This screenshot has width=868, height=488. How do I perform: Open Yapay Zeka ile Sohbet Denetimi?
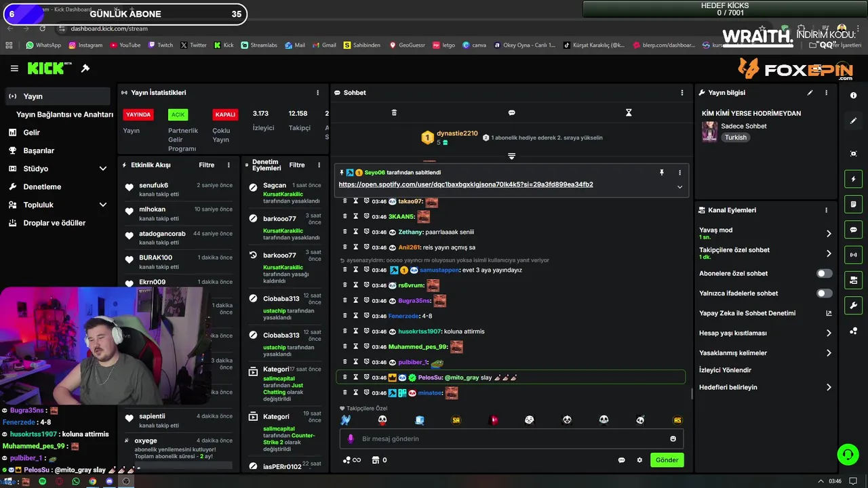(x=766, y=313)
